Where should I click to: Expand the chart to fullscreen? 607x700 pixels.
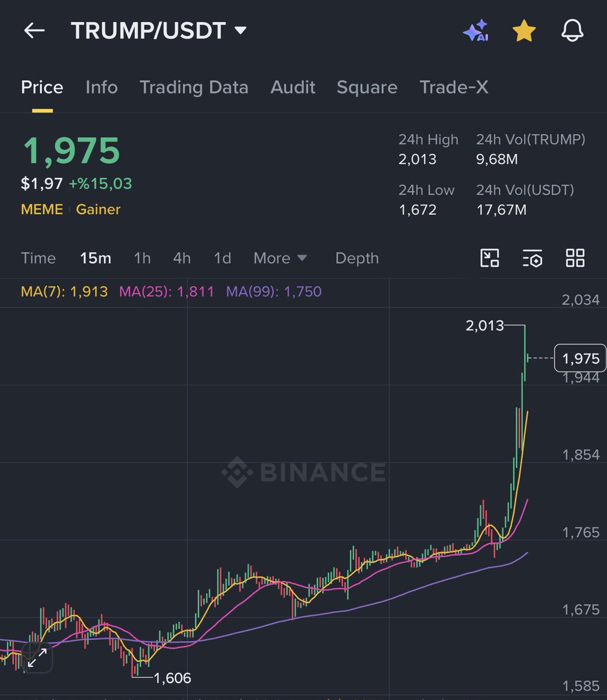tap(37, 658)
